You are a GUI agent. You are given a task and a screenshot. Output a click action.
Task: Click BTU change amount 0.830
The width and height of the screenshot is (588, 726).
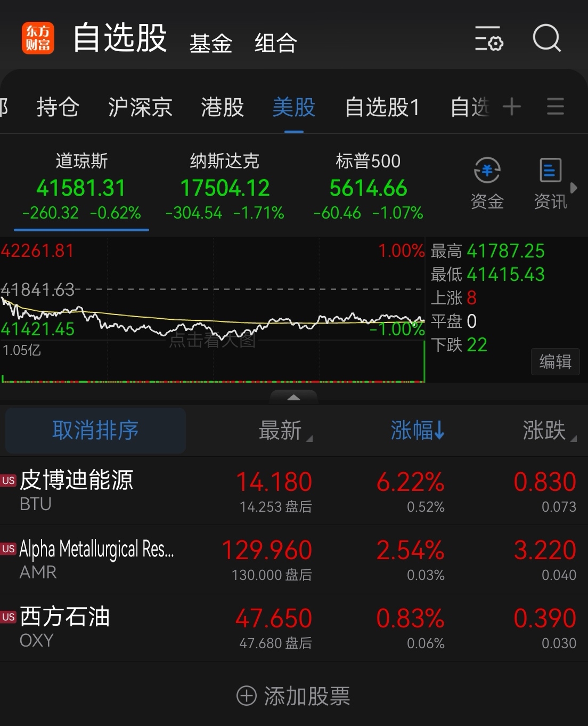point(545,482)
